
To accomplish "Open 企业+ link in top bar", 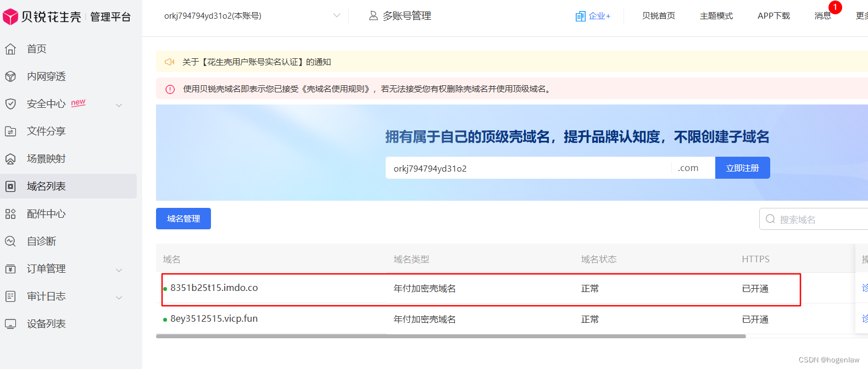I will [599, 16].
